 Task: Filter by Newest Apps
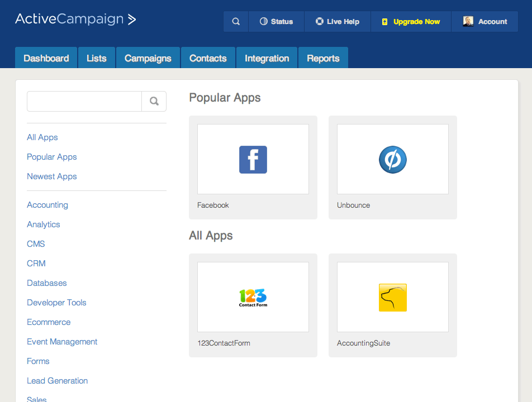tap(52, 176)
